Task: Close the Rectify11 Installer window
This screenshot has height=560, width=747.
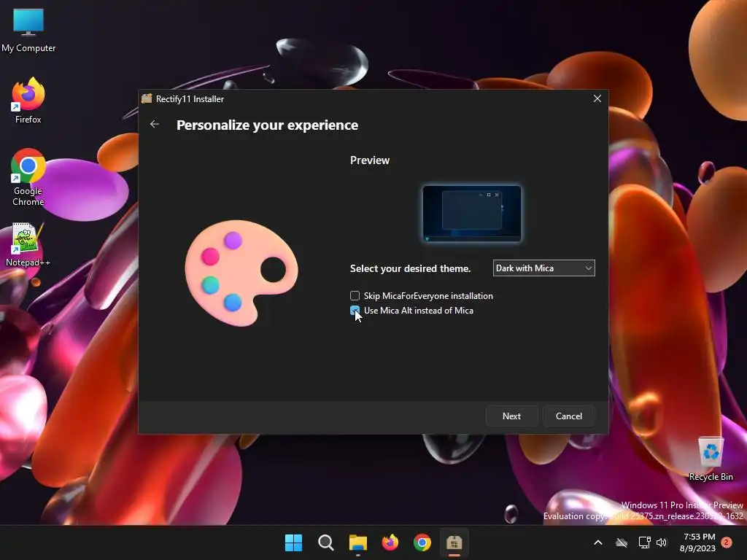Action: click(597, 98)
